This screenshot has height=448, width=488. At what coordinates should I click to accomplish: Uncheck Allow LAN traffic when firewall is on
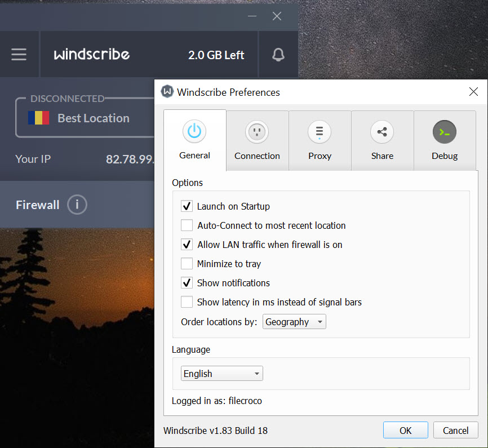(187, 245)
